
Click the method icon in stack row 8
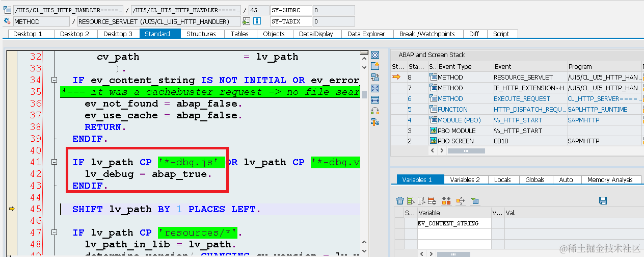pyautogui.click(x=433, y=78)
